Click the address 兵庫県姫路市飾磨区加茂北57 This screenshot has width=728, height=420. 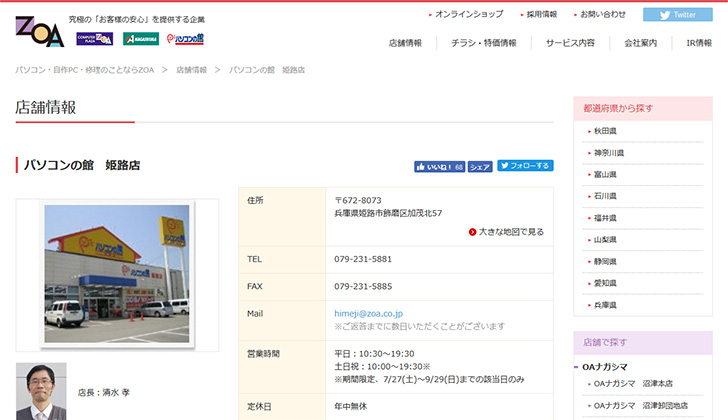(x=388, y=213)
